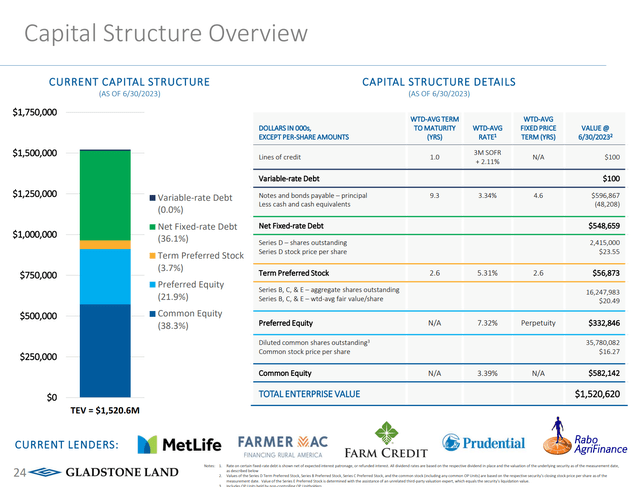Click the Gladstone Land diamond logo

(x=45, y=472)
